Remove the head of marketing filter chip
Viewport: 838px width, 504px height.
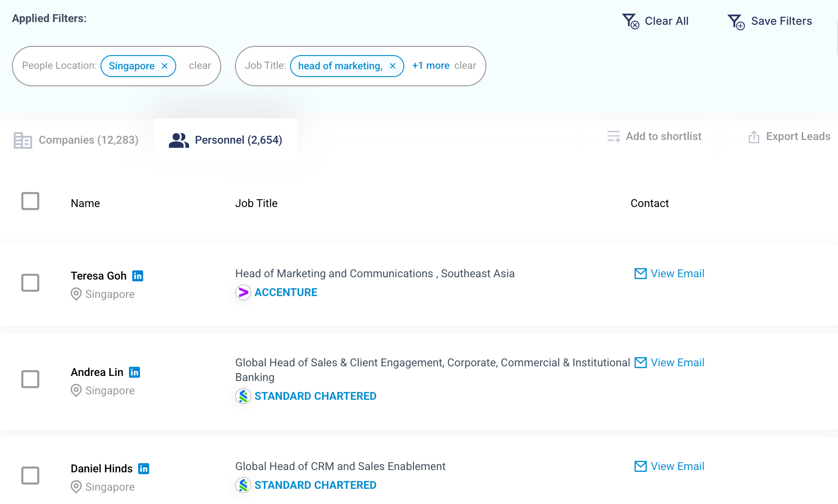click(393, 66)
